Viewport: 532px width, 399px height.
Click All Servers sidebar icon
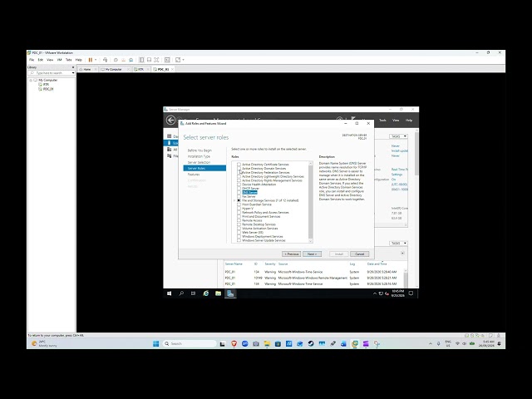[x=170, y=150]
